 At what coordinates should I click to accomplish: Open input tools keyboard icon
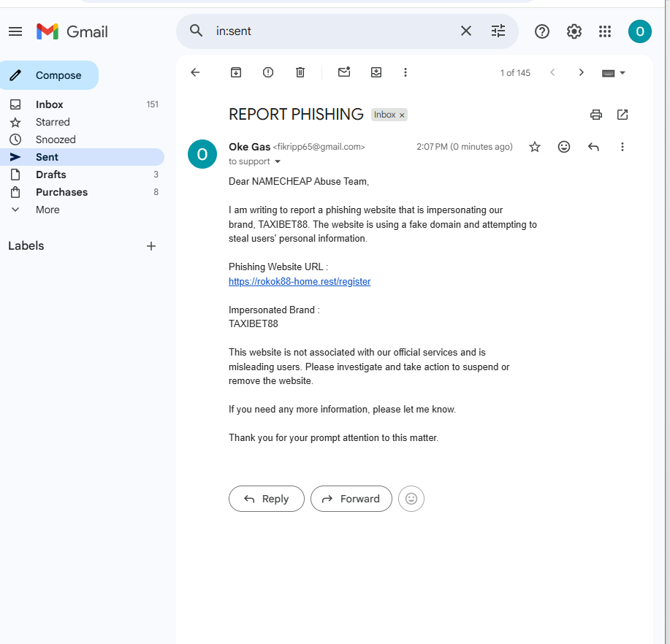608,73
